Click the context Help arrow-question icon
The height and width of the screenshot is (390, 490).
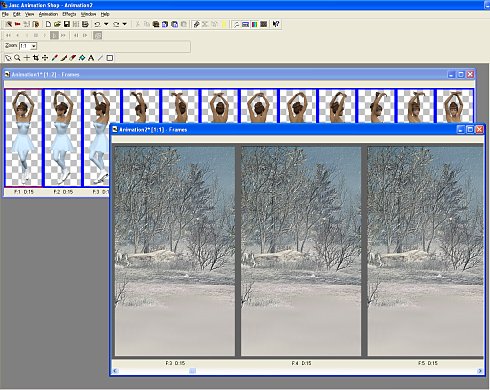coord(276,24)
